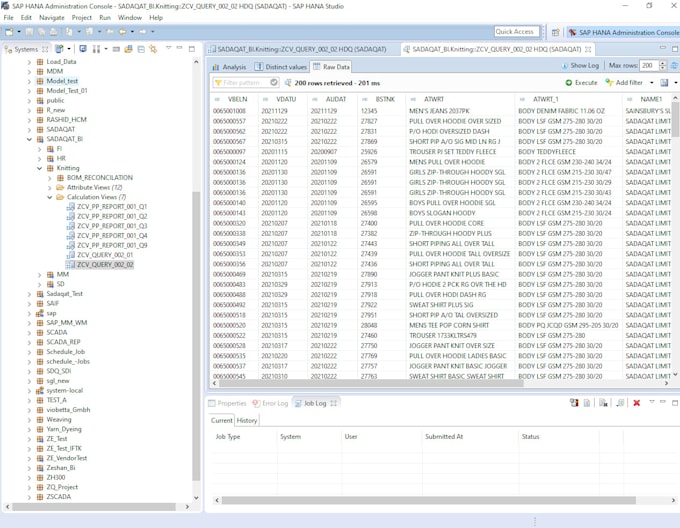Image resolution: width=680 pixels, height=528 pixels.
Task: Click the refresh icon next to Max rows
Action: (675, 65)
